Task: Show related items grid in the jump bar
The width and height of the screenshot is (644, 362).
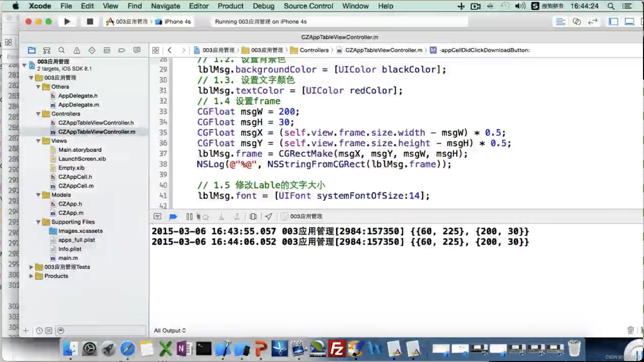Action: (155, 50)
